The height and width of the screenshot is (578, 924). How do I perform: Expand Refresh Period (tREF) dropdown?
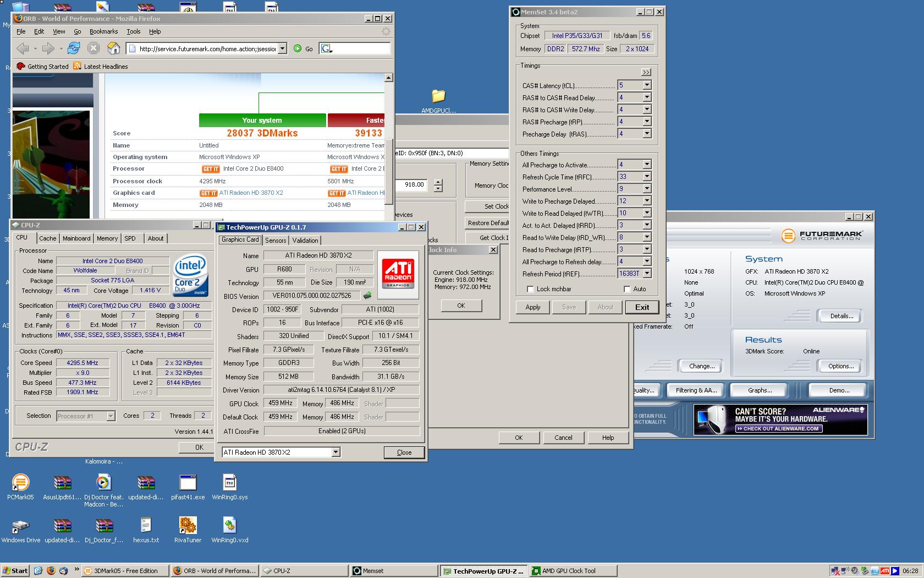[647, 274]
